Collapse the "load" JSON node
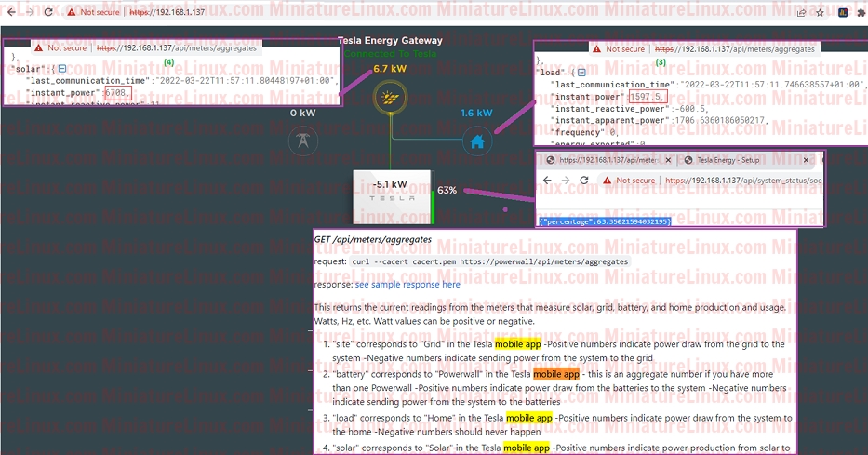 581,73
